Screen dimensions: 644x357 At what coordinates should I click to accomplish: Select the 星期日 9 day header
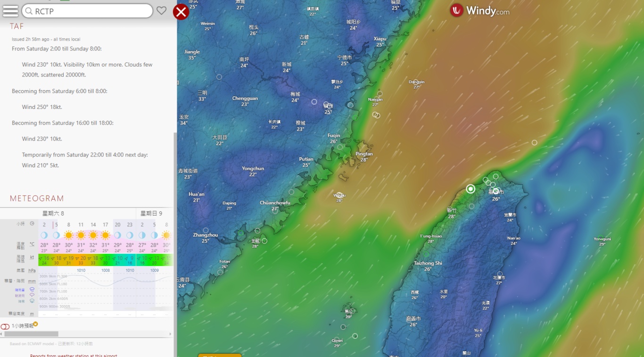click(x=151, y=214)
